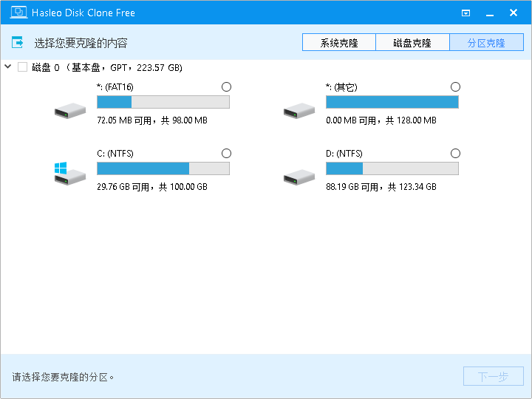The image size is (532, 399).
Task: Select the C: (NTFS) partition radio button
Action: click(x=226, y=154)
